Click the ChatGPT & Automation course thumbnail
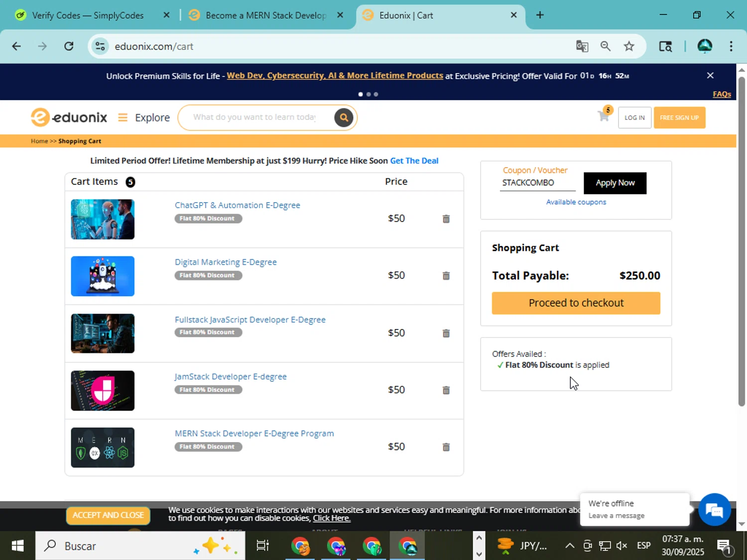Viewport: 747px width, 560px height. [103, 219]
